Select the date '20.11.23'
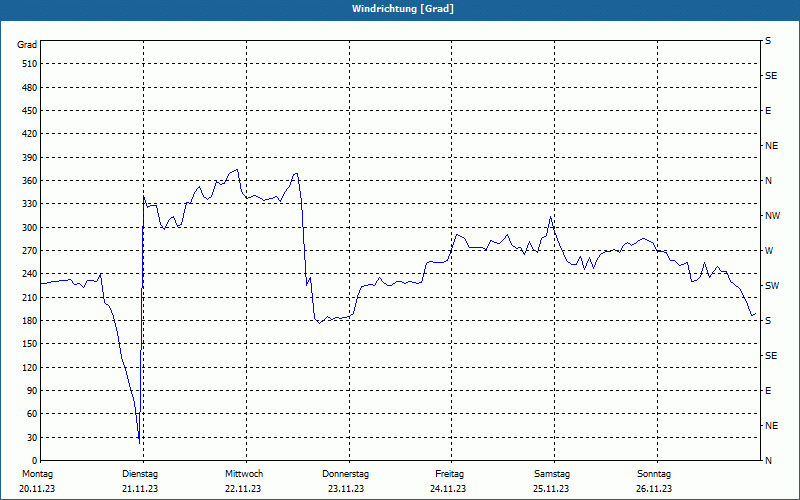The image size is (800, 500). [37, 489]
